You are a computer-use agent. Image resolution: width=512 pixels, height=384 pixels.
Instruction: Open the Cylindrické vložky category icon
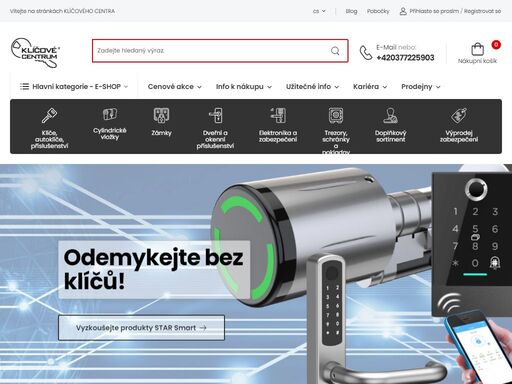click(x=110, y=114)
